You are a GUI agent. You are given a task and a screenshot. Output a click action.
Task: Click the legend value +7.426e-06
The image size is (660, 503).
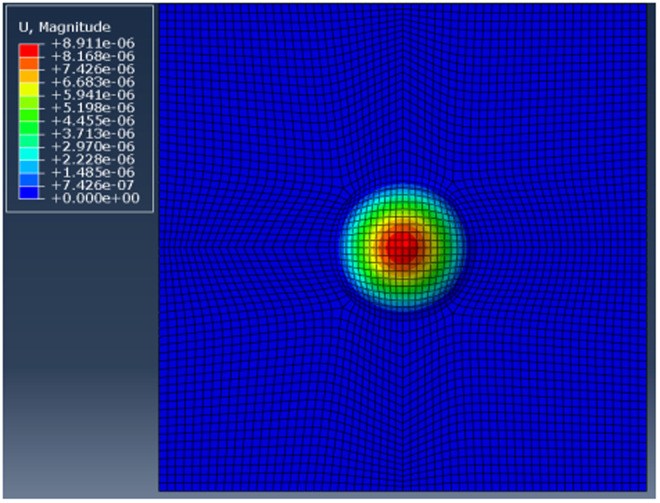coord(93,69)
